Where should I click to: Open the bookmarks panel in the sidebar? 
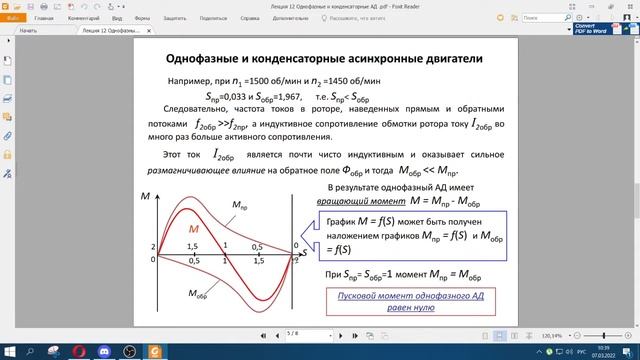click(x=7, y=61)
